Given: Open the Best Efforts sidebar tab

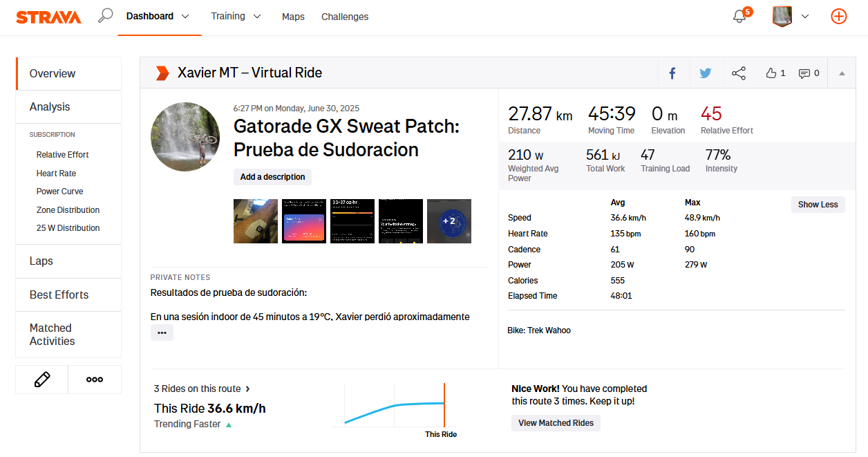Looking at the screenshot, I should tap(68, 295).
